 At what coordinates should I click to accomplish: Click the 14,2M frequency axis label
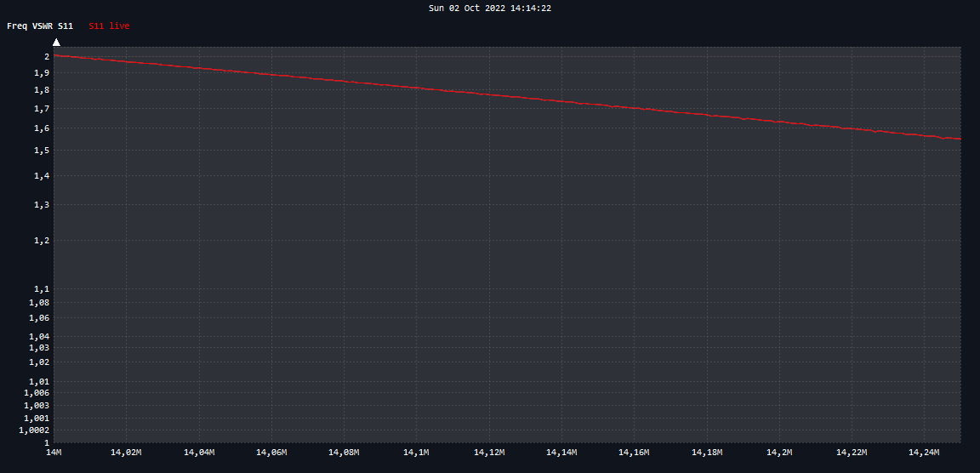pos(779,452)
